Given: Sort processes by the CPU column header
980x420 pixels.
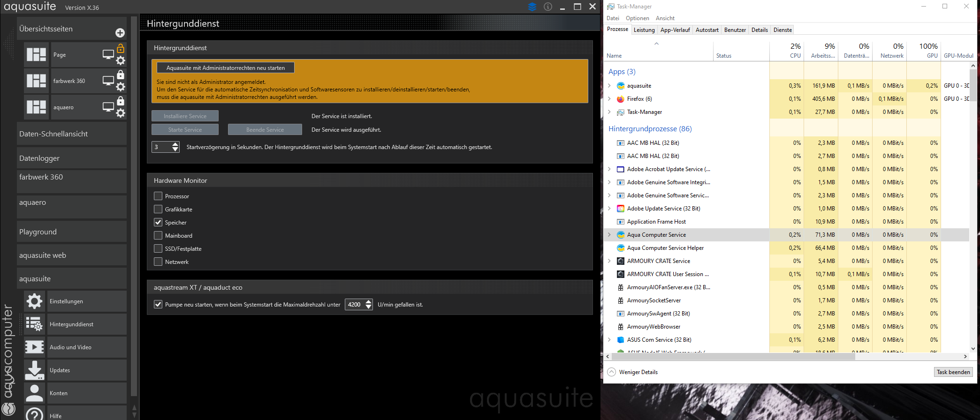Looking at the screenshot, I should pyautogui.click(x=787, y=50).
